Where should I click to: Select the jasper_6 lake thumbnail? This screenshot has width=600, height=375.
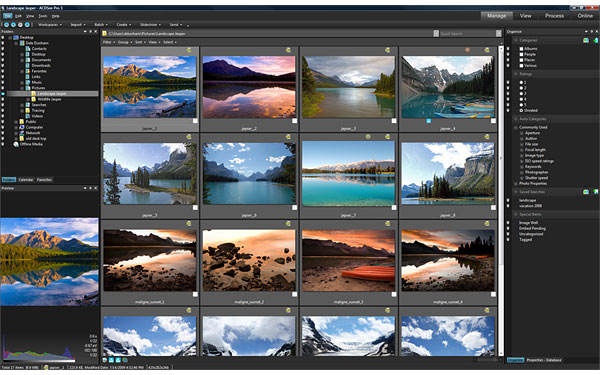(x=249, y=173)
